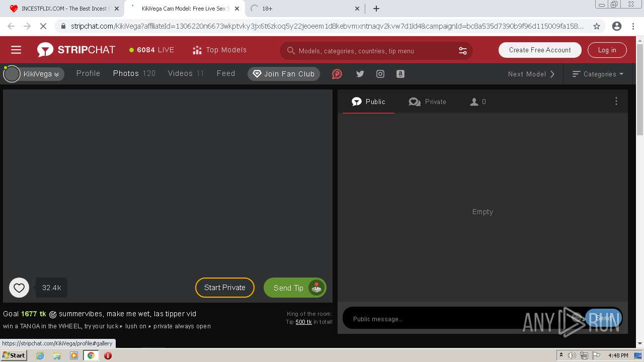This screenshot has height=362, width=644.
Task: Open the Videos tab
Action: [186, 73]
